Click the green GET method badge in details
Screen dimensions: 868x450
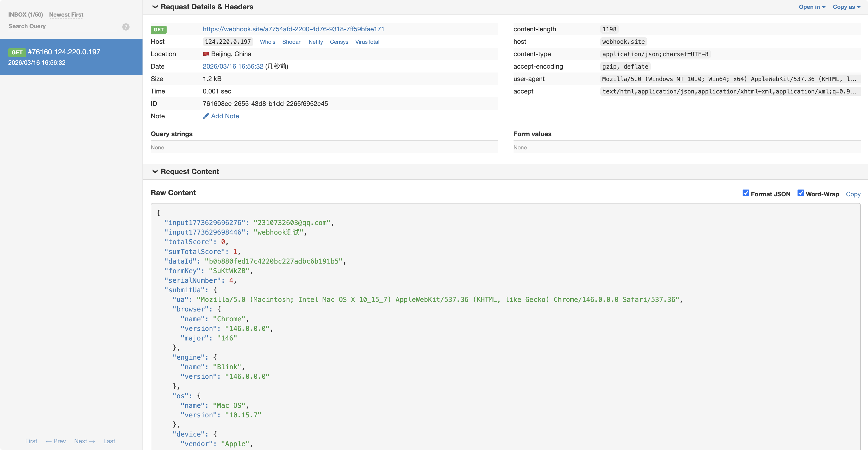(x=158, y=30)
